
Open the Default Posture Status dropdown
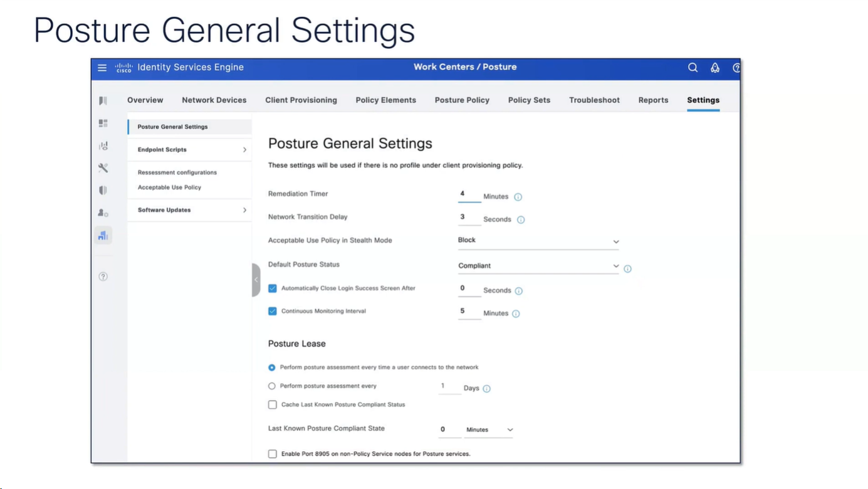click(x=538, y=266)
